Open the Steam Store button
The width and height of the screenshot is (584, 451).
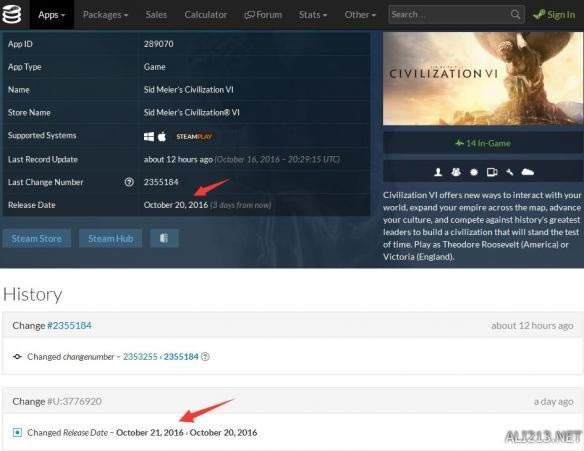tap(36, 238)
